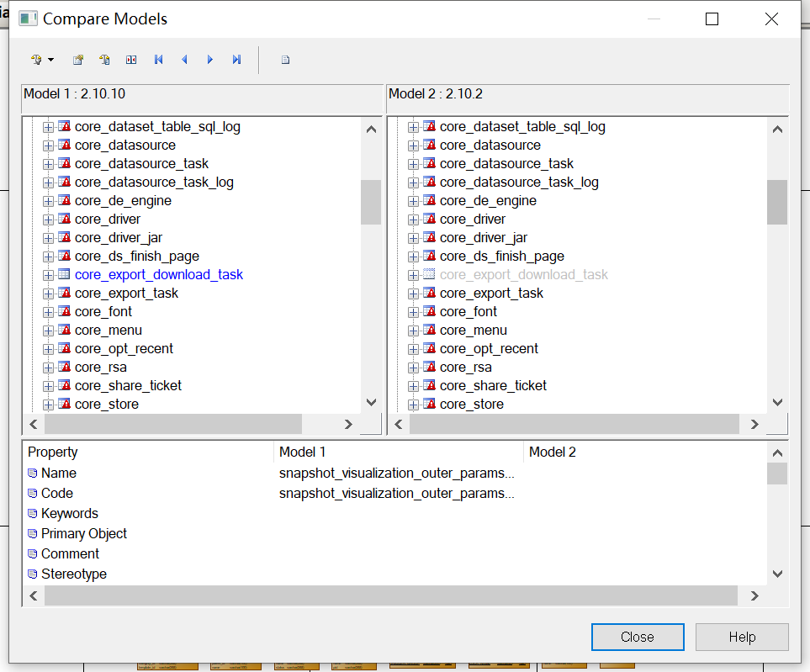Go to the previous difference

184,60
